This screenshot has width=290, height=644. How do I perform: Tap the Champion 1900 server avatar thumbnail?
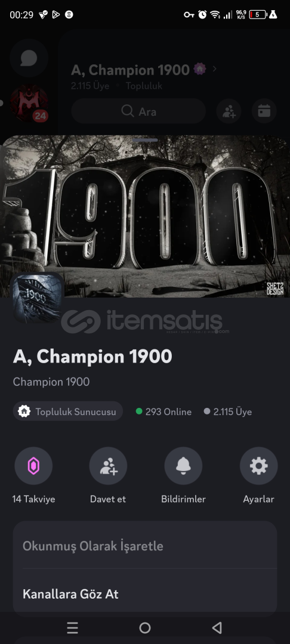pyautogui.click(x=38, y=298)
